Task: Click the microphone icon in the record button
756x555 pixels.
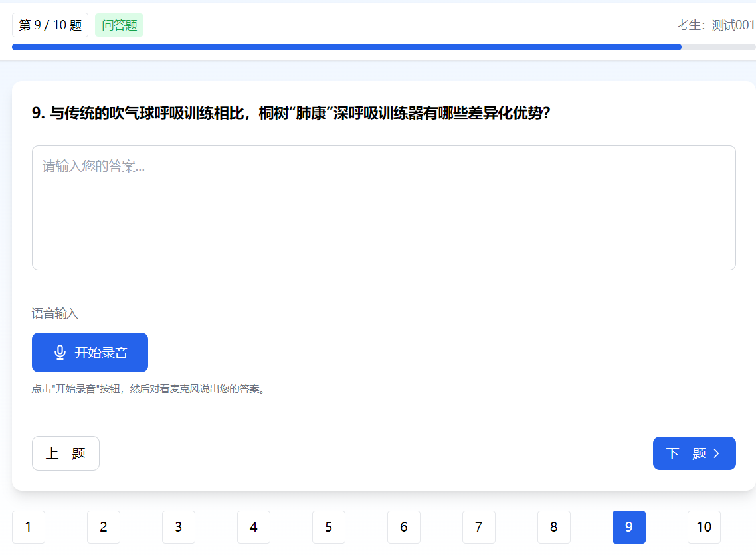Action: pos(60,353)
